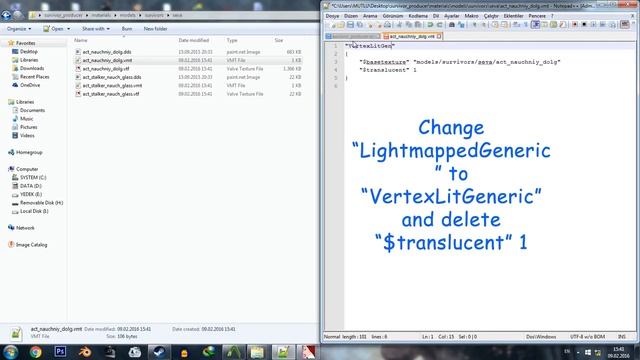
Task: Click the Copy icon in Notepad++ toolbar
Action: (x=409, y=25)
